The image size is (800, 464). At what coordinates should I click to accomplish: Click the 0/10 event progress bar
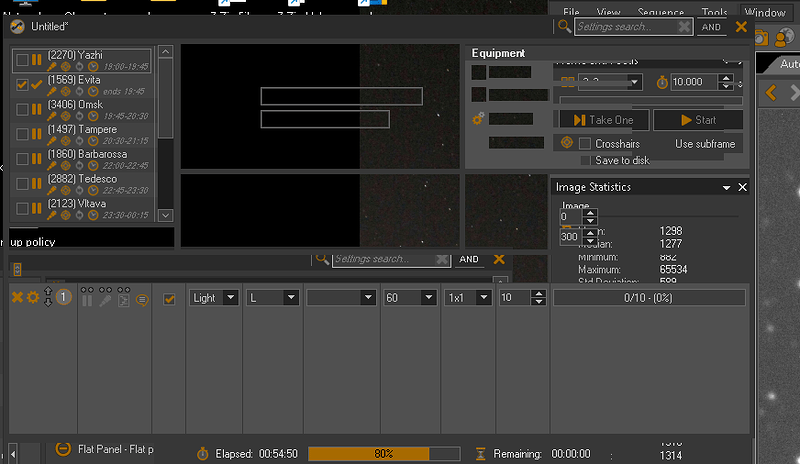pyautogui.click(x=648, y=298)
